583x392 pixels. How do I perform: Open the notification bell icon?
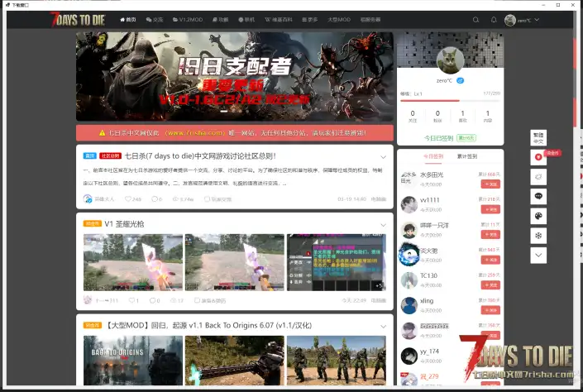494,19
